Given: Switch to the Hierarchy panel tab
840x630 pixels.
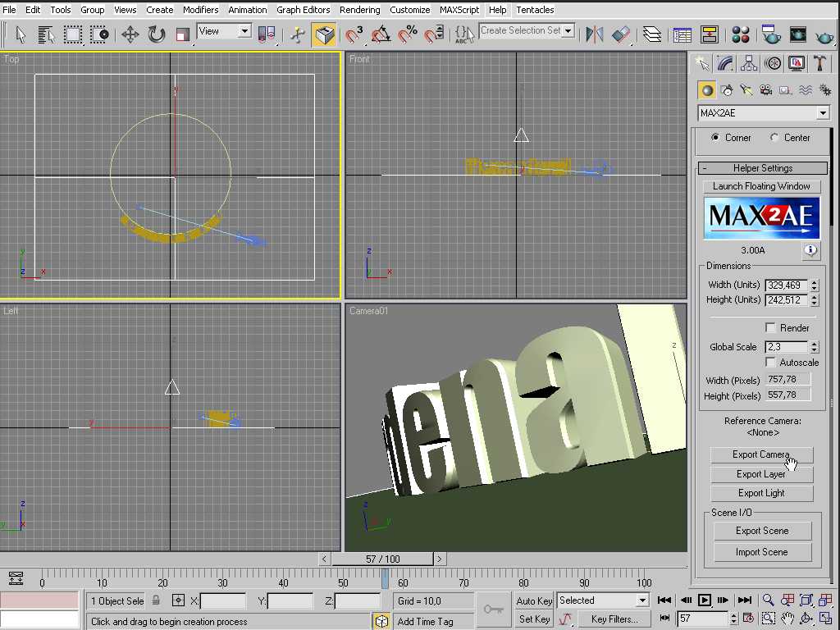Looking at the screenshot, I should tap(748, 63).
